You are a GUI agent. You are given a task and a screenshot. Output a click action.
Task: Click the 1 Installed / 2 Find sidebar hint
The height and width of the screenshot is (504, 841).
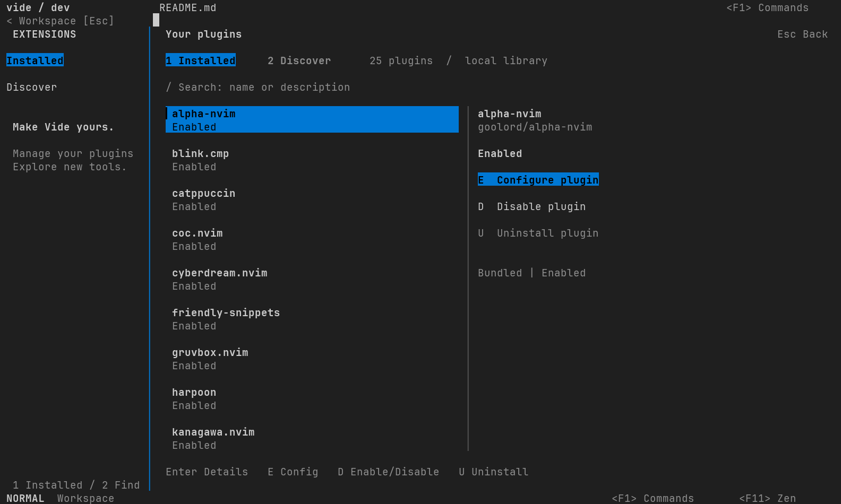point(76,485)
